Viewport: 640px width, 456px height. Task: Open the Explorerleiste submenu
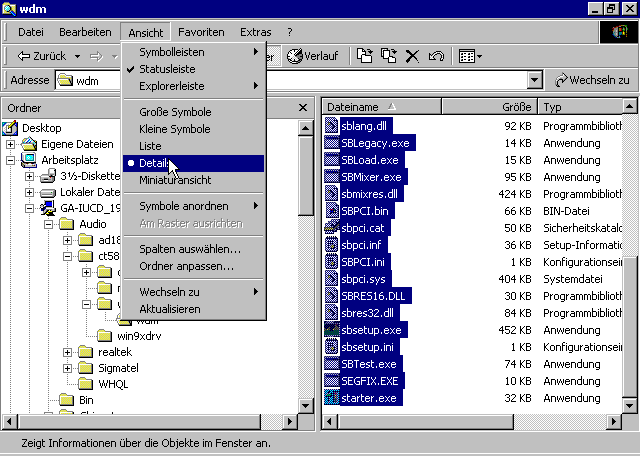pos(193,86)
